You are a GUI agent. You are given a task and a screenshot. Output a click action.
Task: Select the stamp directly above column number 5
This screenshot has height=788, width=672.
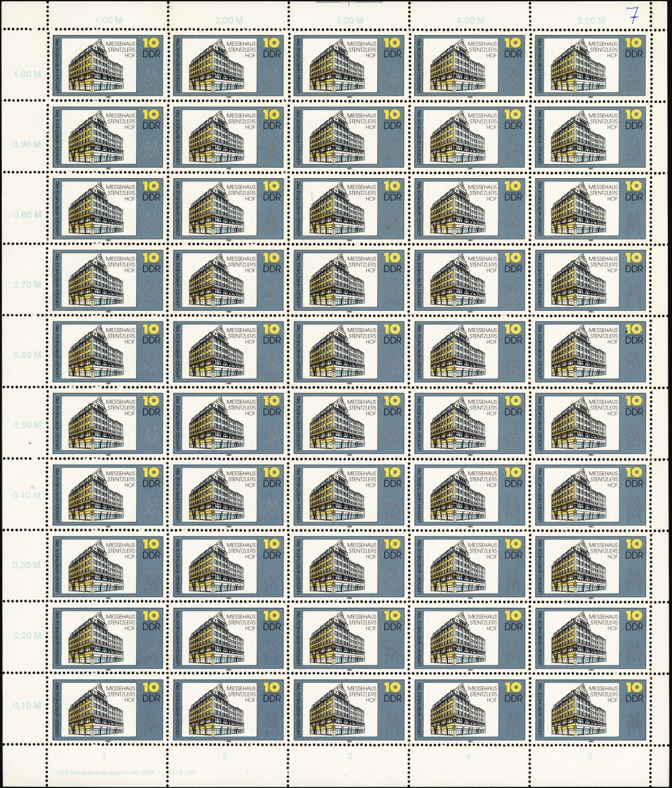tap(591, 708)
